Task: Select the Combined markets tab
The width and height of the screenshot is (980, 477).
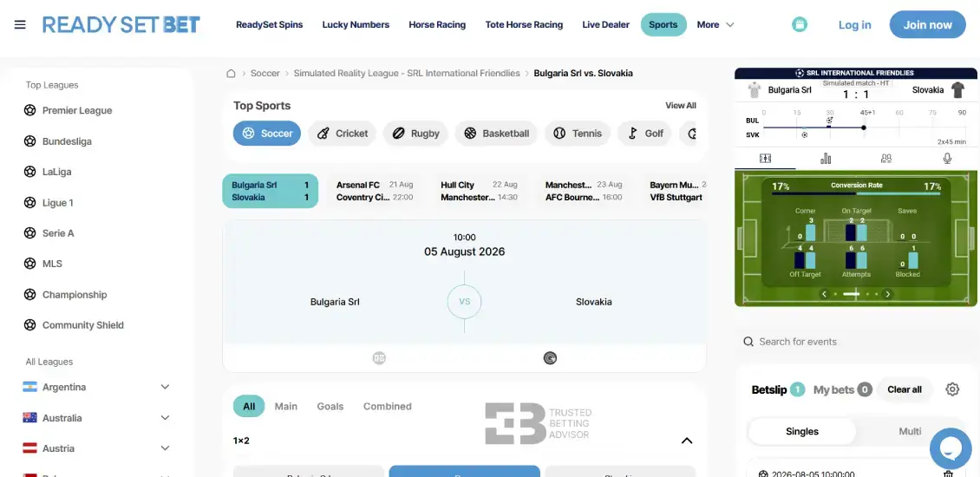Action: pos(388,407)
